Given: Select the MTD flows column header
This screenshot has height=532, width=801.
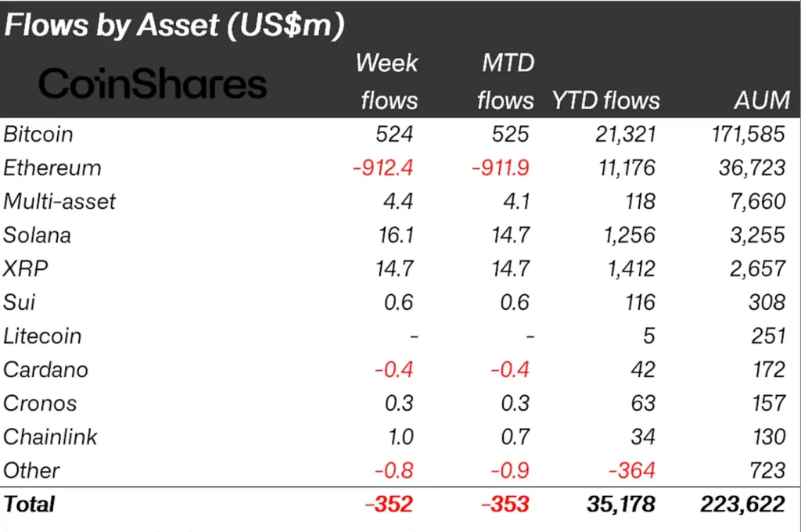Looking at the screenshot, I should (506, 81).
